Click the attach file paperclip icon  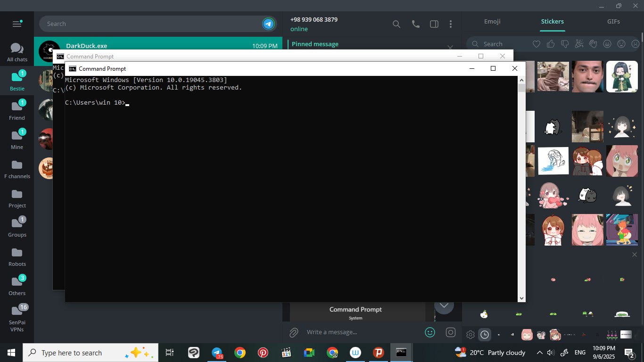294,332
